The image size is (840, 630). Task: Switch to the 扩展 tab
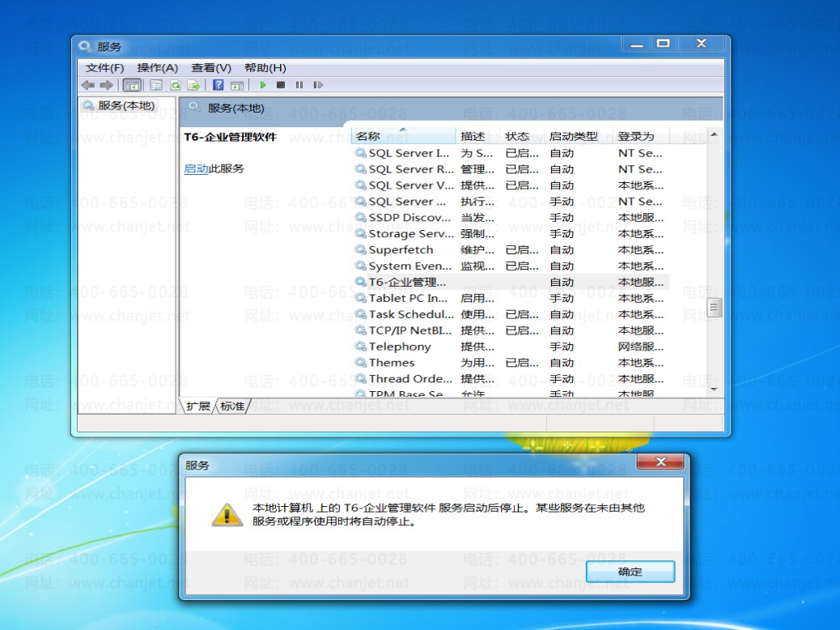coord(198,406)
